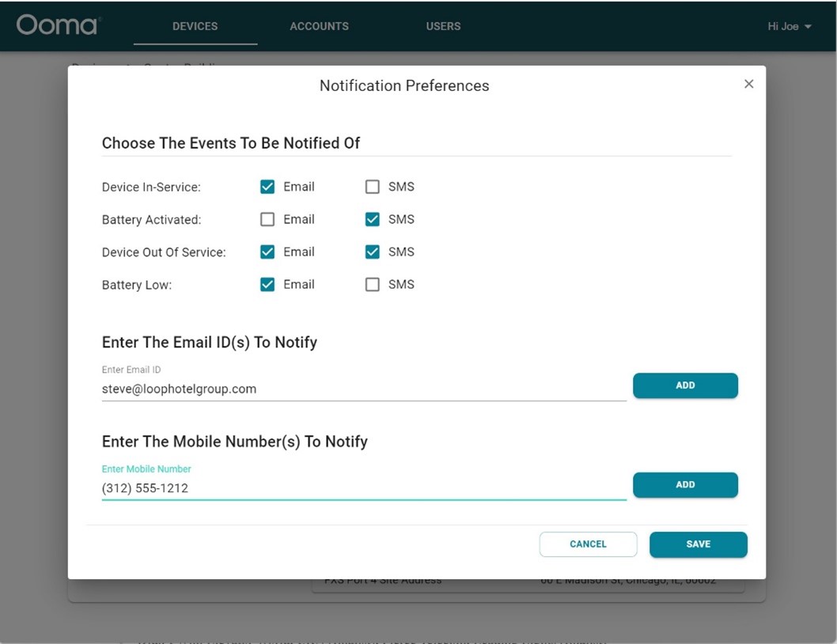Click the Battery Activated label
This screenshot has width=837, height=644.
point(151,219)
